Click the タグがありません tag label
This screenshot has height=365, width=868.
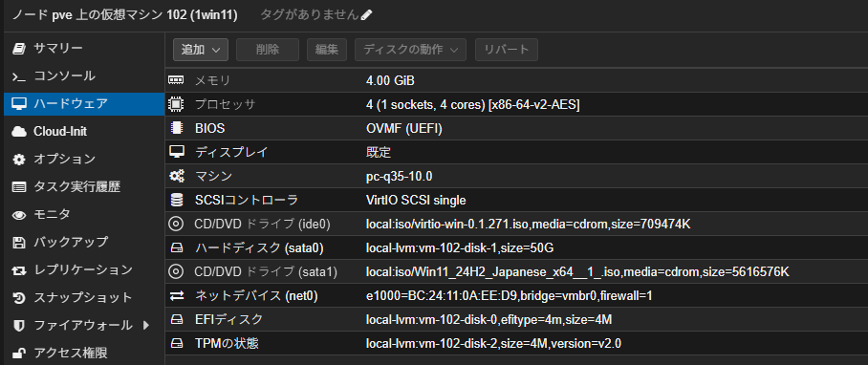[x=310, y=15]
